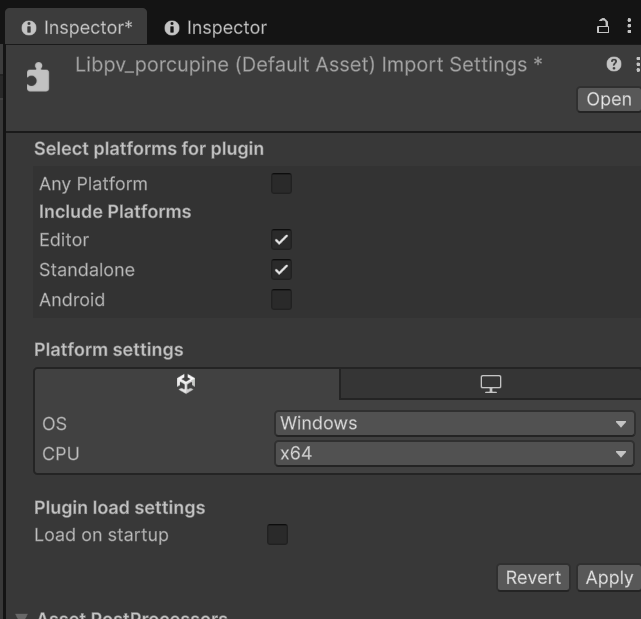Enable the Android platform checkbox

point(282,300)
